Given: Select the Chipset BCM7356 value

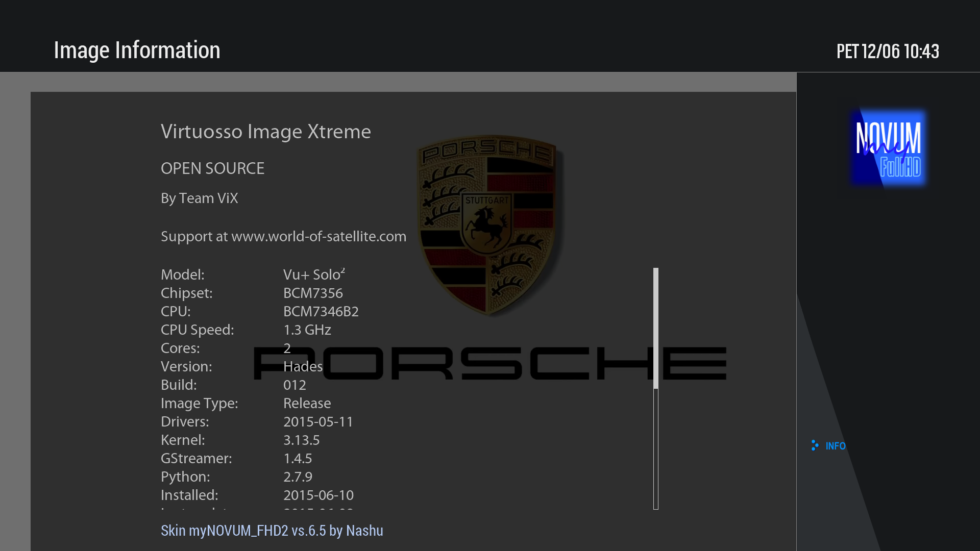Looking at the screenshot, I should (313, 293).
